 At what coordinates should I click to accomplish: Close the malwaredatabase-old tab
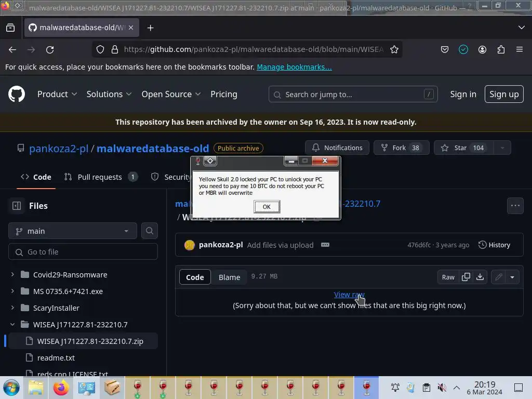[x=131, y=28]
